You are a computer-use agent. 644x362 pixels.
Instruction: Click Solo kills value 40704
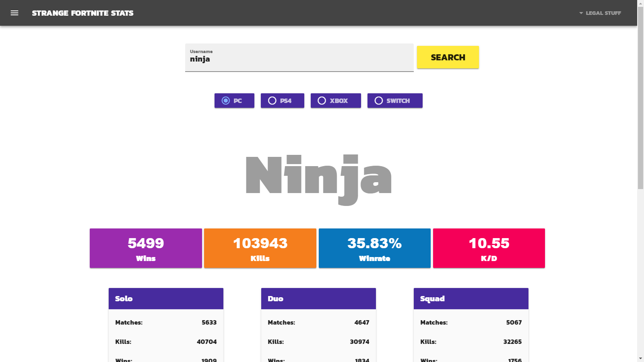pos(206,342)
